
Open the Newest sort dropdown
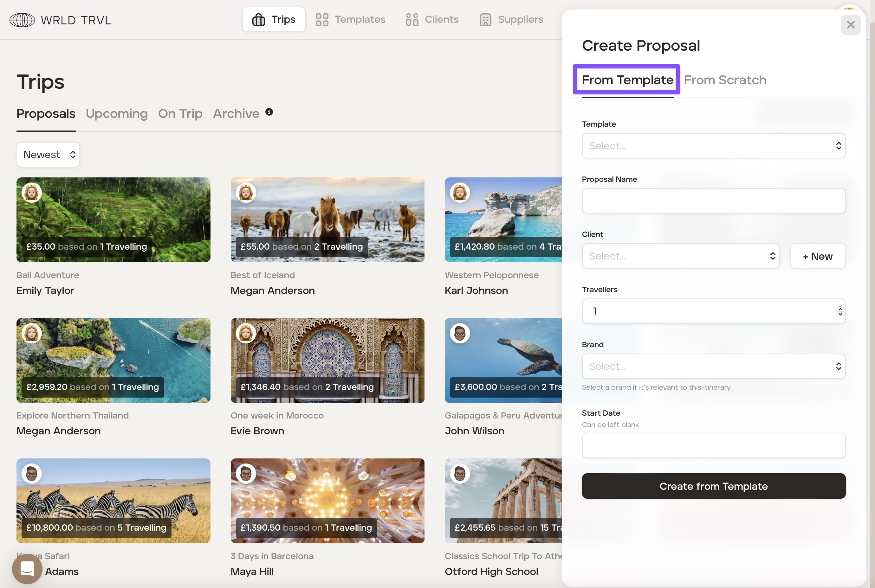[x=48, y=155]
